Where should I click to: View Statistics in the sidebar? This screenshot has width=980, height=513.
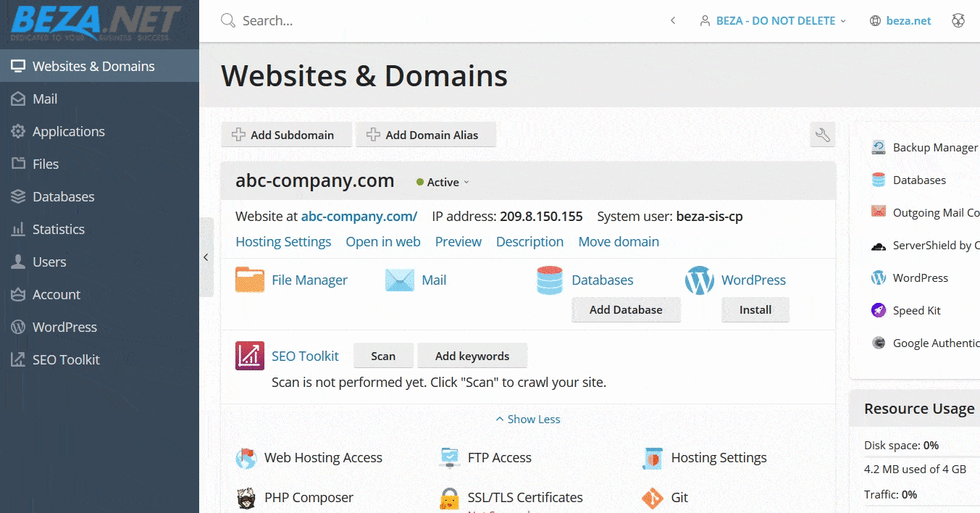click(x=99, y=229)
